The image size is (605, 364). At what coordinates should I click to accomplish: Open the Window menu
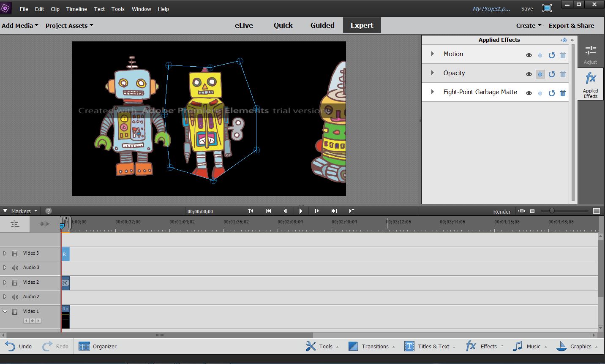tap(141, 9)
